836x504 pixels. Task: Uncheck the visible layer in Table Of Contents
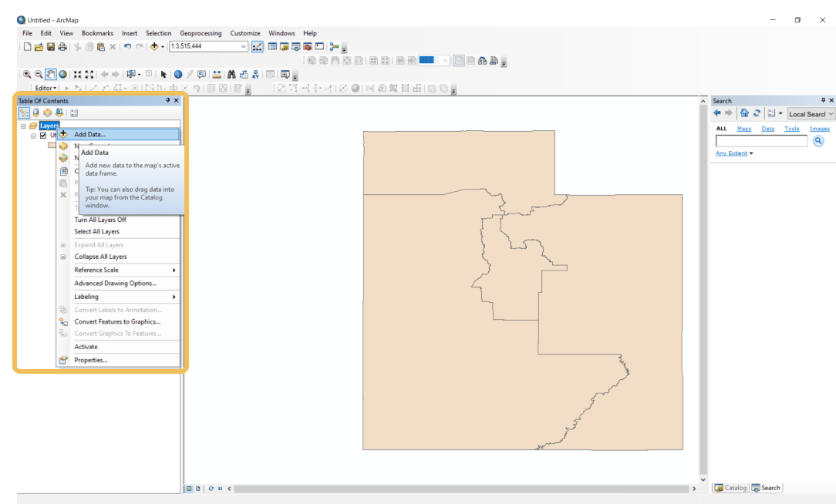[43, 134]
